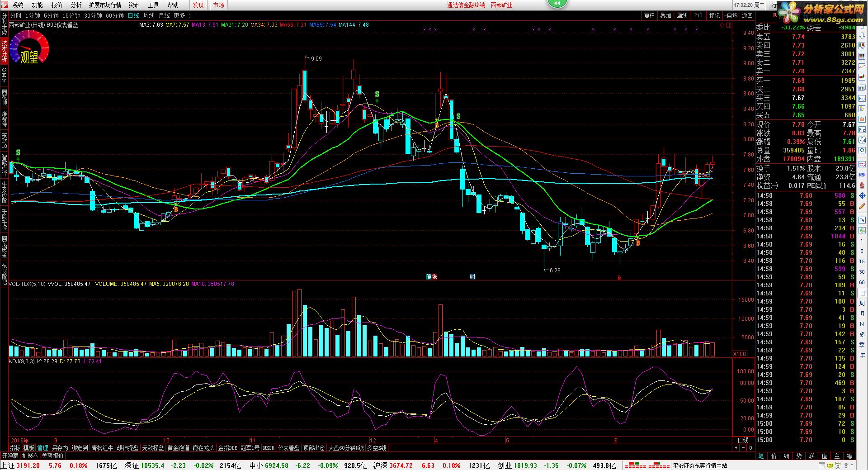The height and width of the screenshot is (470, 868).
Task: Click the green refresh icon in right toolbar
Action: click(x=862, y=230)
